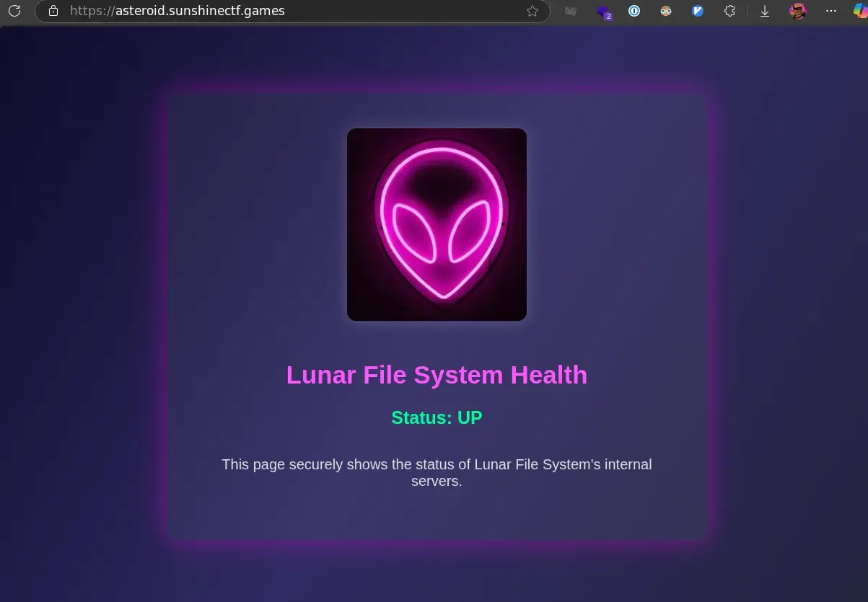This screenshot has height=602, width=868.
Task: Add page to favorites with star icon
Action: pos(532,11)
